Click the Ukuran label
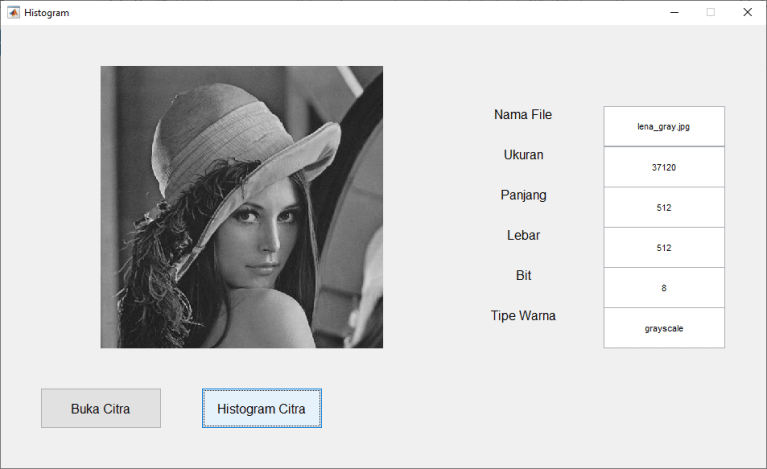The image size is (767, 469). (x=523, y=155)
